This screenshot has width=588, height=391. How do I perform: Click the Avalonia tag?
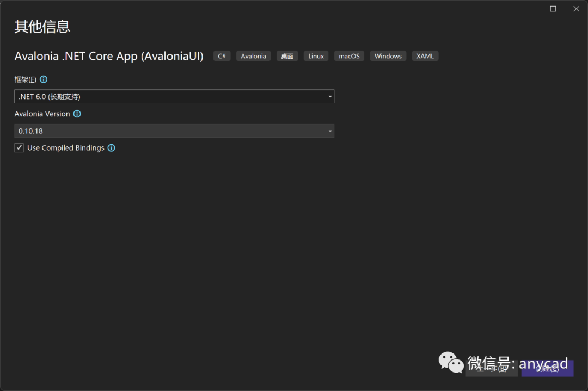[254, 56]
